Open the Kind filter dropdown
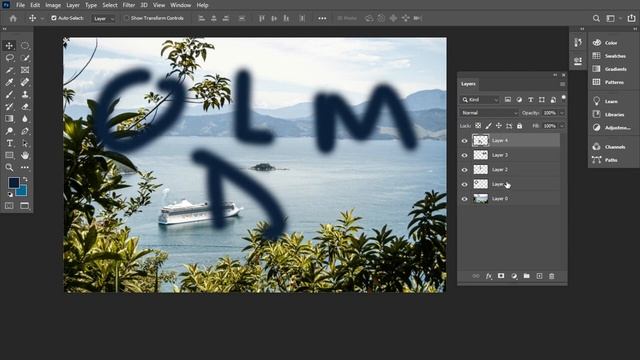This screenshot has width=640, height=360. click(480, 100)
